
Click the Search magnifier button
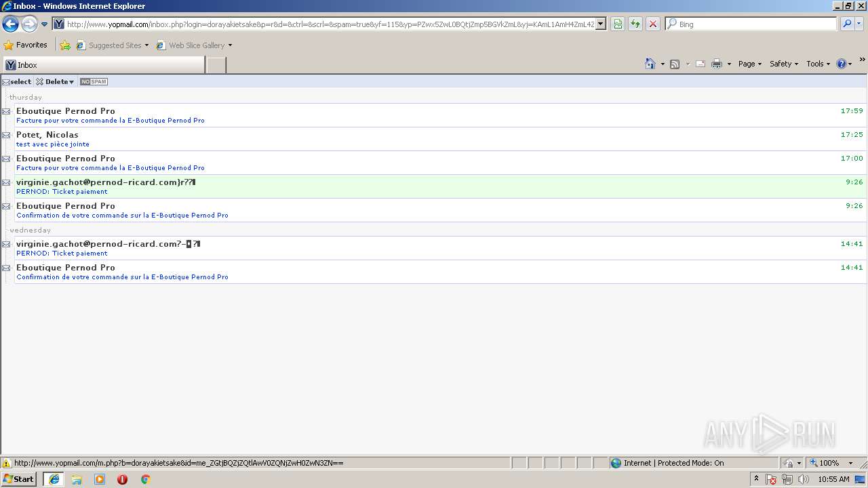tap(846, 24)
